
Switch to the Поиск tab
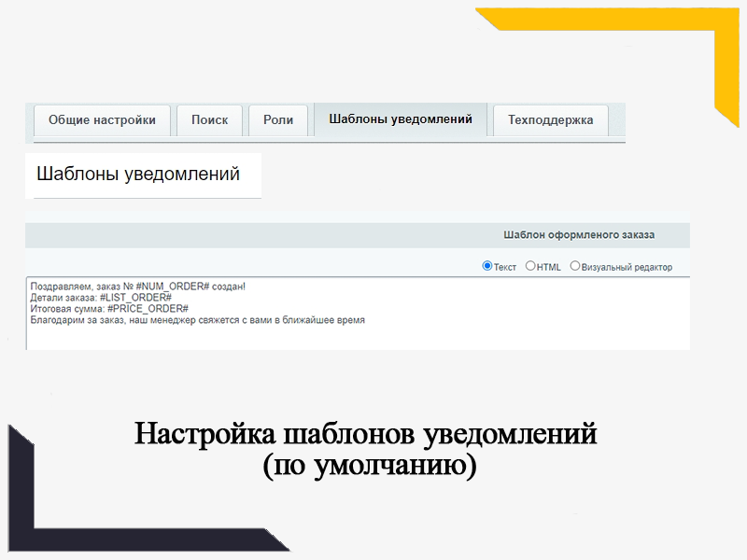pyautogui.click(x=209, y=120)
